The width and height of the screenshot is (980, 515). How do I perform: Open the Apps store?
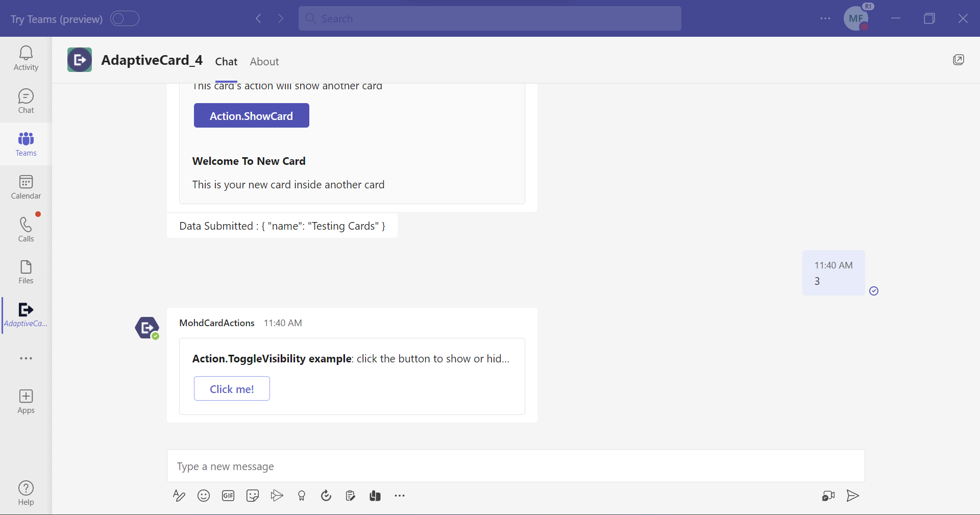click(x=26, y=402)
